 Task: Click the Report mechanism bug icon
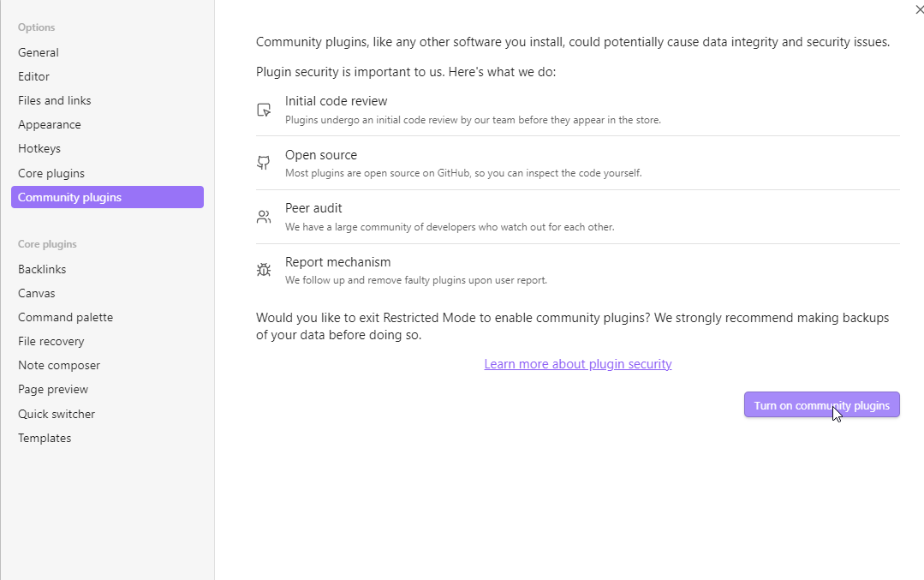(264, 270)
